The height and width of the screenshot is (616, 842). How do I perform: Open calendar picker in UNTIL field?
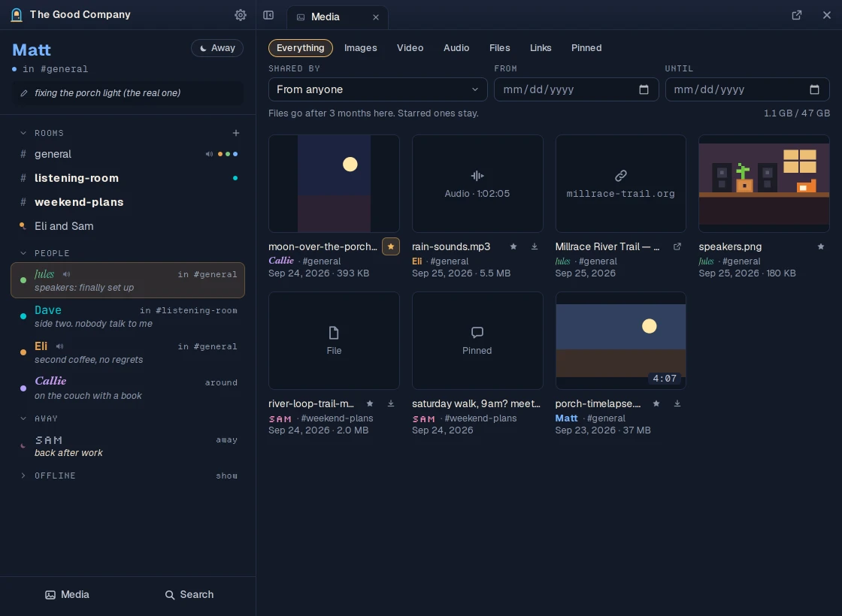pyautogui.click(x=815, y=89)
